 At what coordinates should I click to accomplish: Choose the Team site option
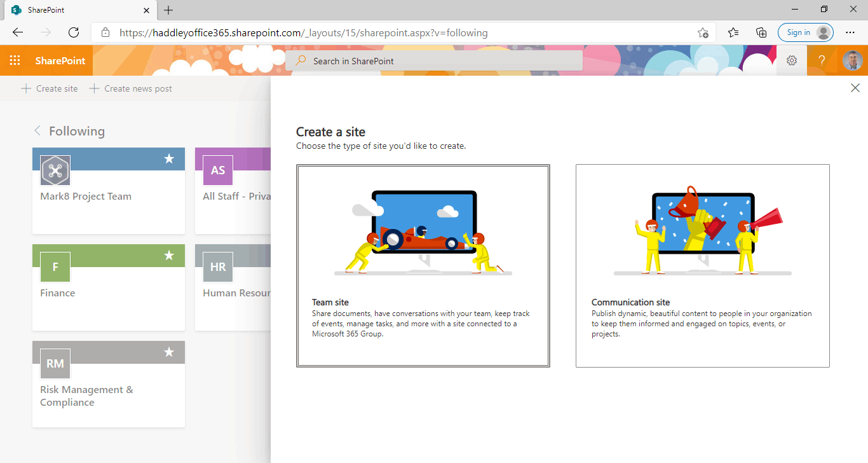423,266
